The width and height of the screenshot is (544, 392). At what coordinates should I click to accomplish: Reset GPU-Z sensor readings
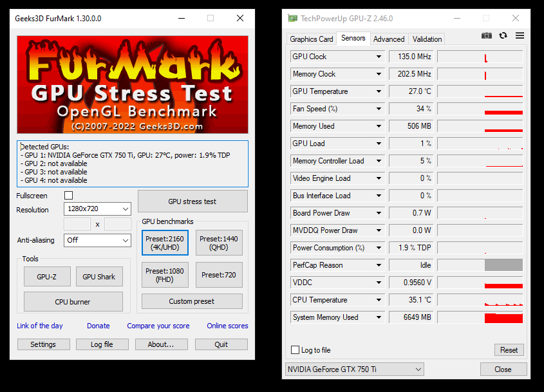(509, 350)
